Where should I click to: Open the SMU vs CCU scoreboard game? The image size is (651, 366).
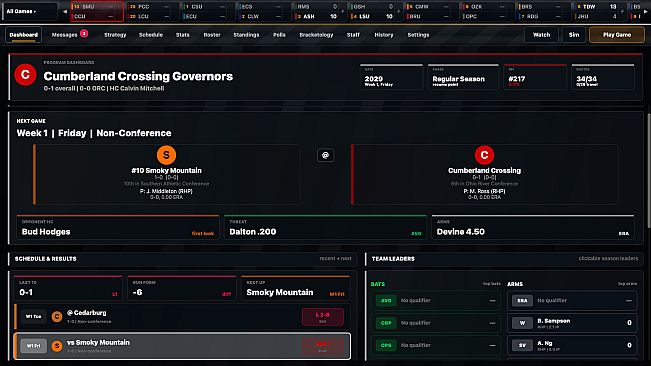[97, 11]
